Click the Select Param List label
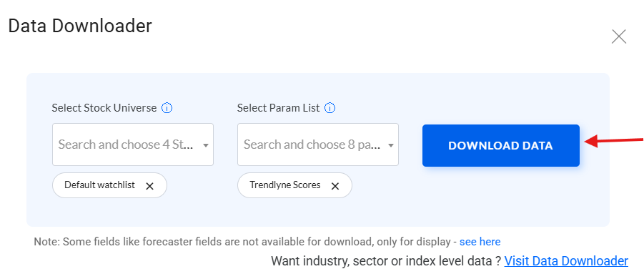This screenshot has height=274, width=644. click(279, 108)
